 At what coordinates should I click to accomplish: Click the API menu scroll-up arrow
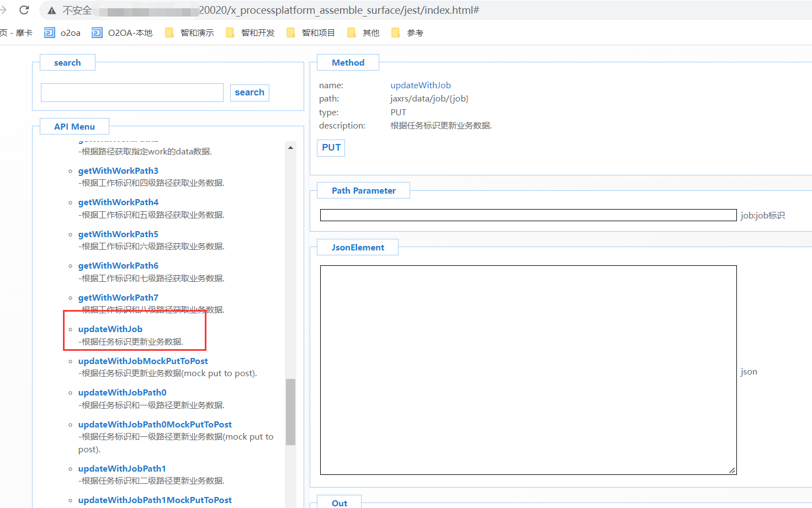[x=290, y=148]
